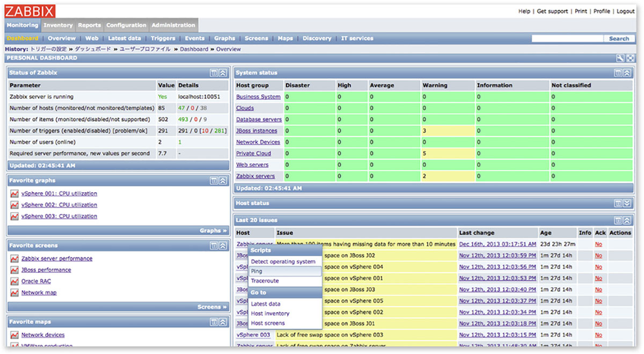
Task: Go to the Latest data submenu
Action: 124,38
